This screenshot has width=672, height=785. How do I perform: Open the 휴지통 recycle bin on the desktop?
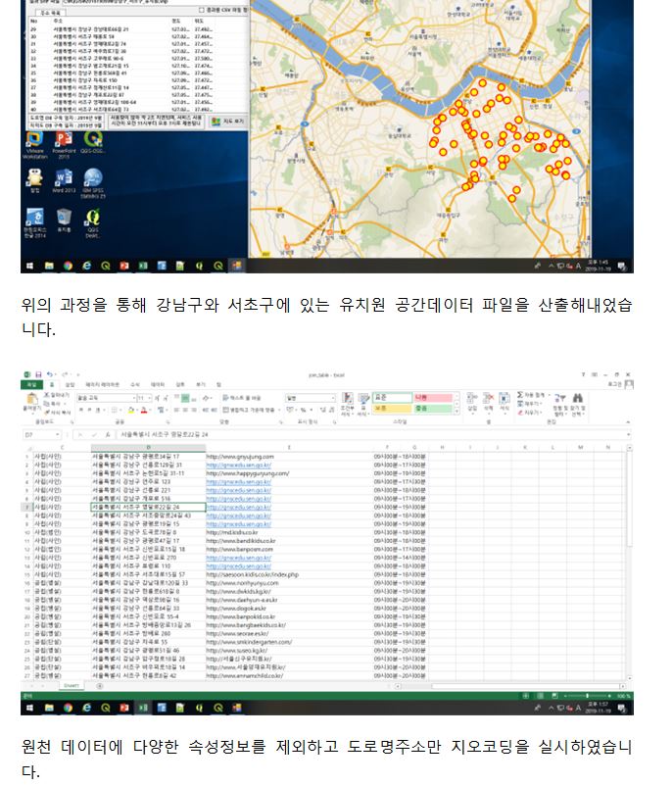point(64,220)
